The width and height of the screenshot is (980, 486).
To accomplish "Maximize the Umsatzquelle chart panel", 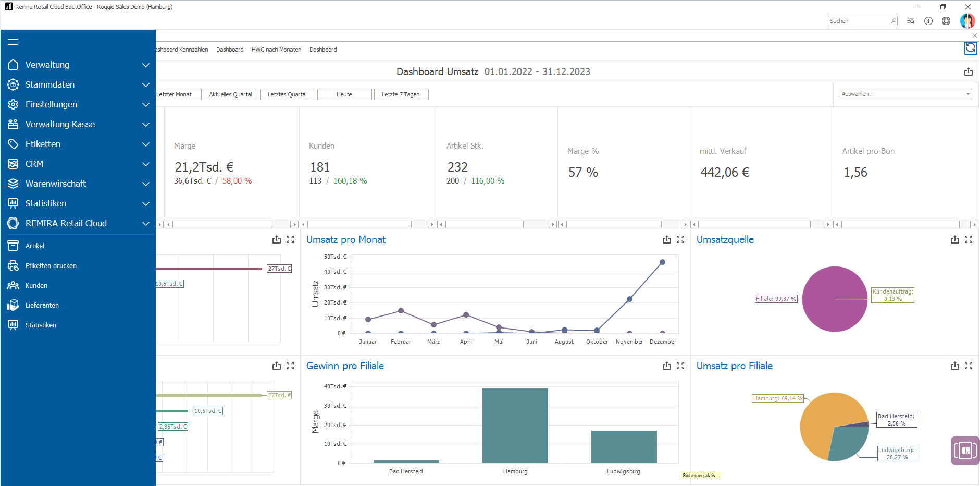I will (x=969, y=240).
